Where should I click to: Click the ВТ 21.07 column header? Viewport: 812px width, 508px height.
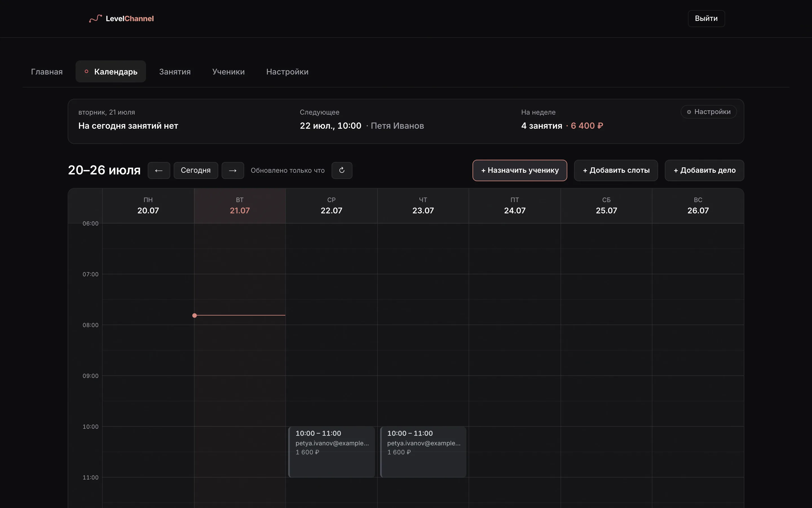[240, 206]
